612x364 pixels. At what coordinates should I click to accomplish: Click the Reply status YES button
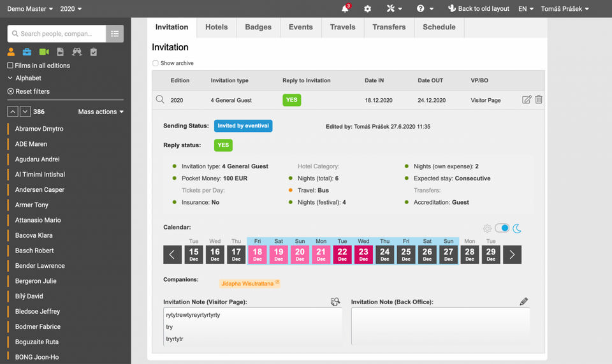[x=223, y=145]
